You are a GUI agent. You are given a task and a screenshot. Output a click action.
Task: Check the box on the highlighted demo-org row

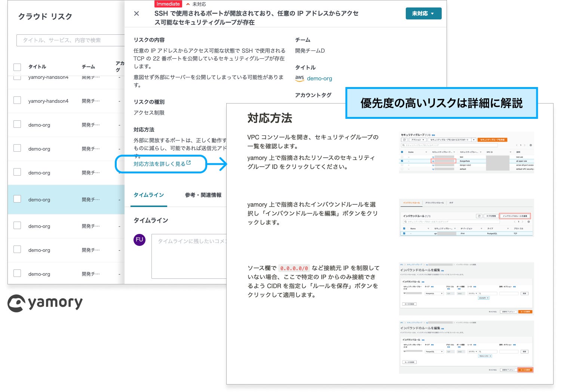(x=17, y=199)
